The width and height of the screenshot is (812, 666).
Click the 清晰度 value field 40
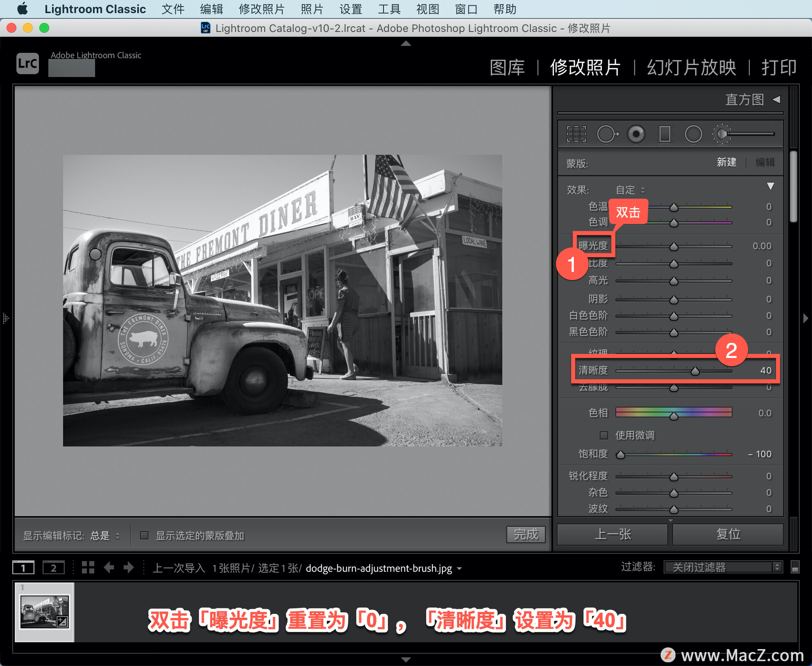765,370
